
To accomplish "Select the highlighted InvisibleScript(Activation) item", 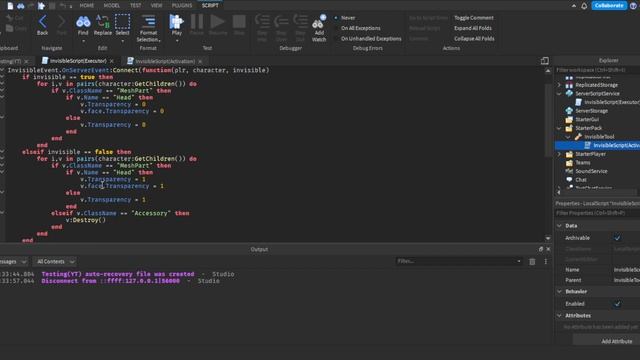I will click(x=597, y=145).
